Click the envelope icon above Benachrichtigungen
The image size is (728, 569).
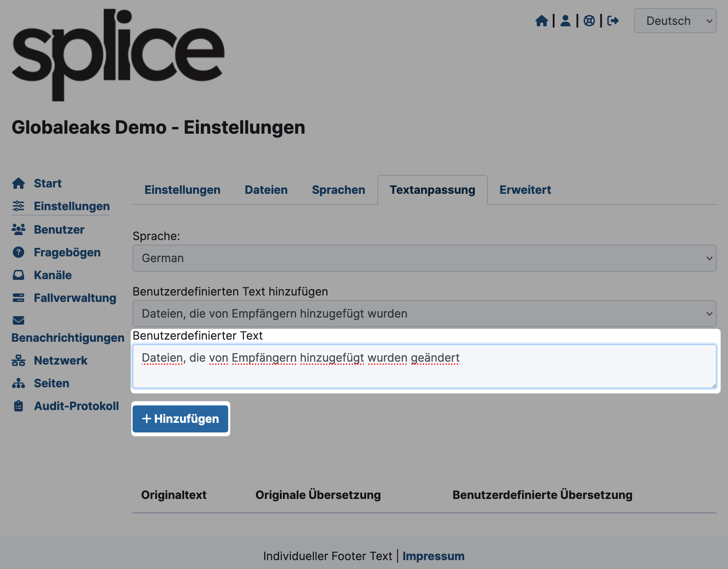pos(18,320)
